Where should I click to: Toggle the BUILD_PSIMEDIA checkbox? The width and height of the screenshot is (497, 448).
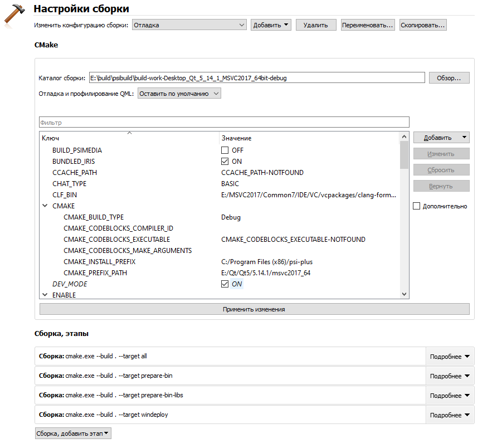click(225, 150)
